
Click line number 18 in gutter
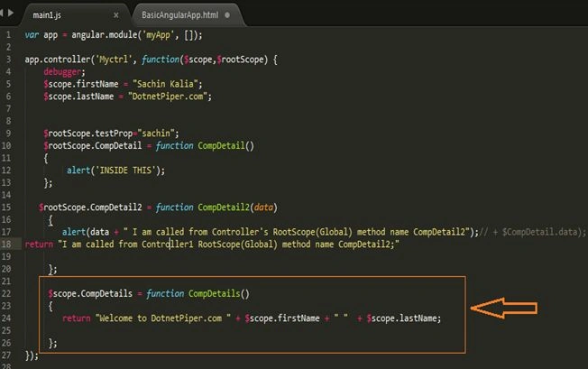pyautogui.click(x=6, y=244)
